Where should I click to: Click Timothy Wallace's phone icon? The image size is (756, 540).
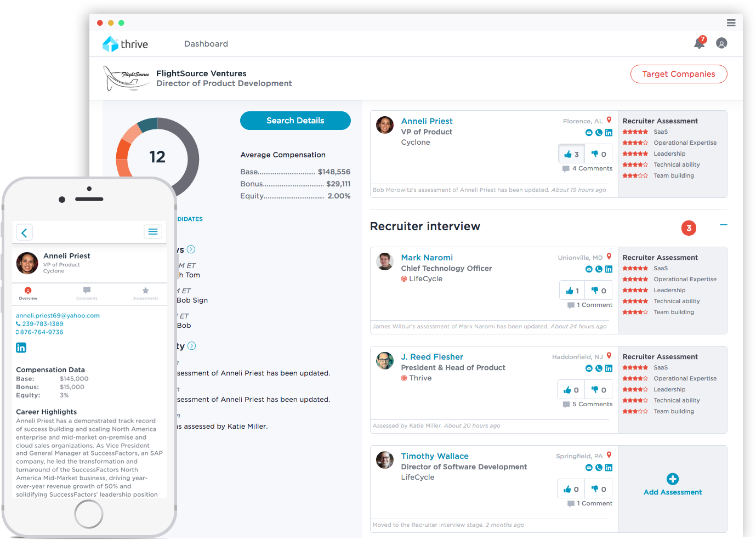(x=599, y=468)
